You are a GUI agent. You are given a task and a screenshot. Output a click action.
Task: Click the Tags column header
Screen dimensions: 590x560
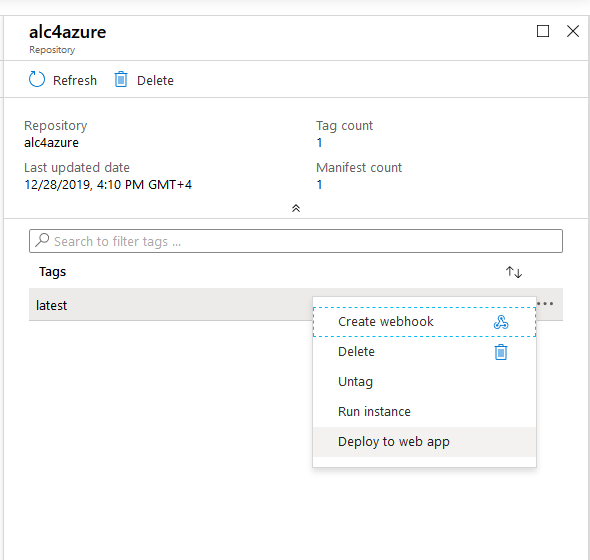pyautogui.click(x=53, y=272)
